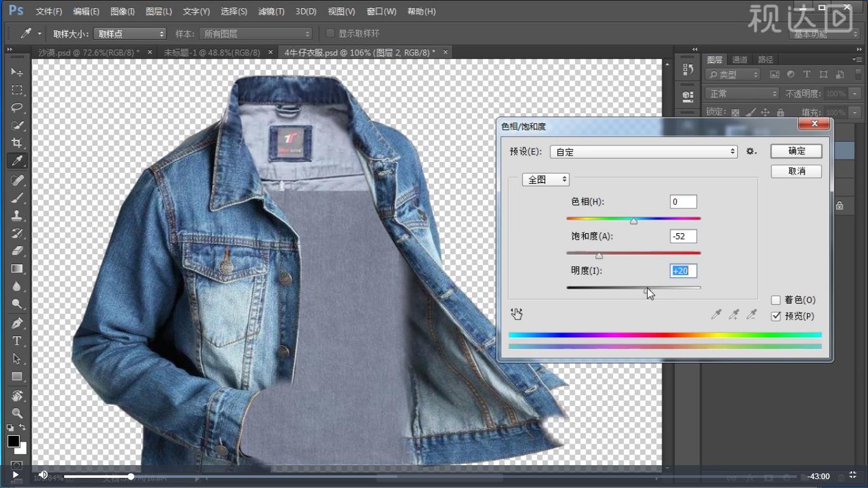
Task: Open the preset options gear menu
Action: 751,152
